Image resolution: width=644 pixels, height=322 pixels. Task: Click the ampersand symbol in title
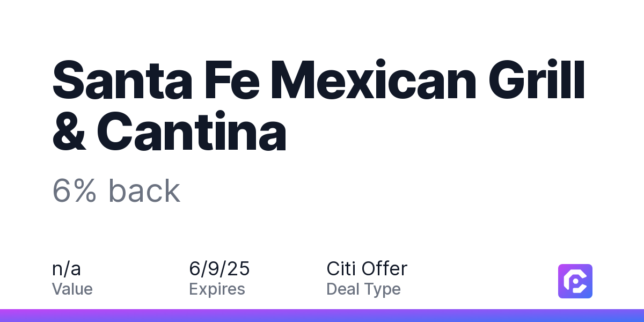(x=69, y=134)
